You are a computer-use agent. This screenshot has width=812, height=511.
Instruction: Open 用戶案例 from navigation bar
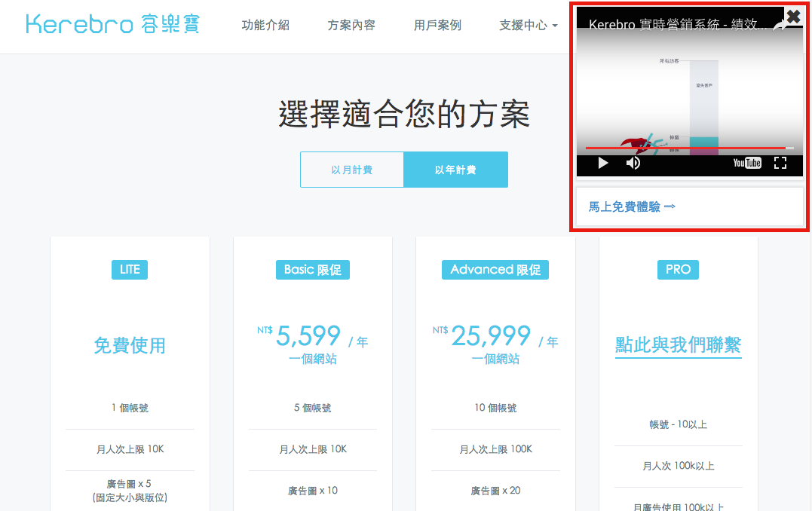tap(437, 25)
